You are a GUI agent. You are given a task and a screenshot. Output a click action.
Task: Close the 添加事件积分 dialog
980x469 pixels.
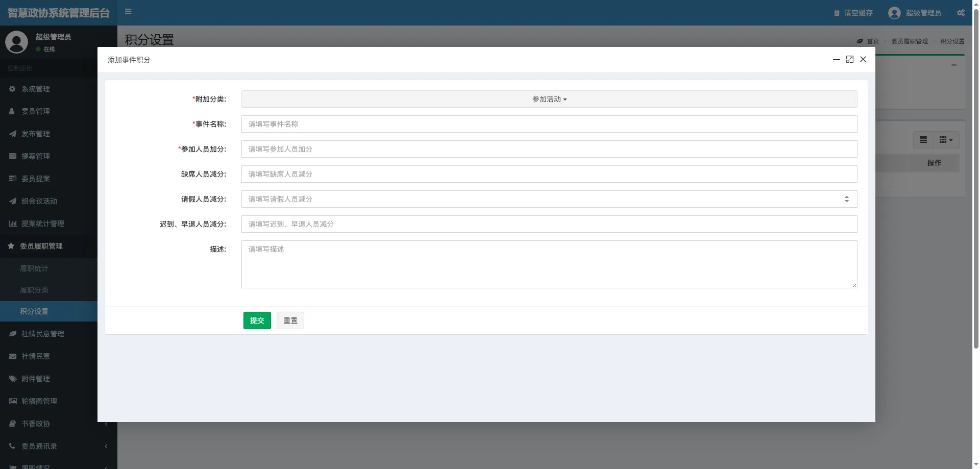[863, 60]
